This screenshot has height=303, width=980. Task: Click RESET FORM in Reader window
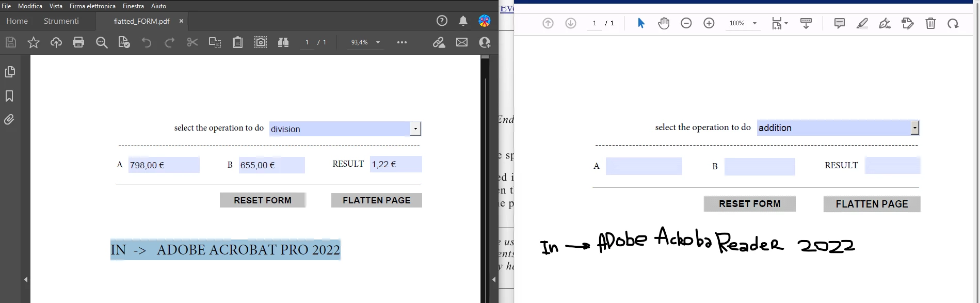click(750, 204)
